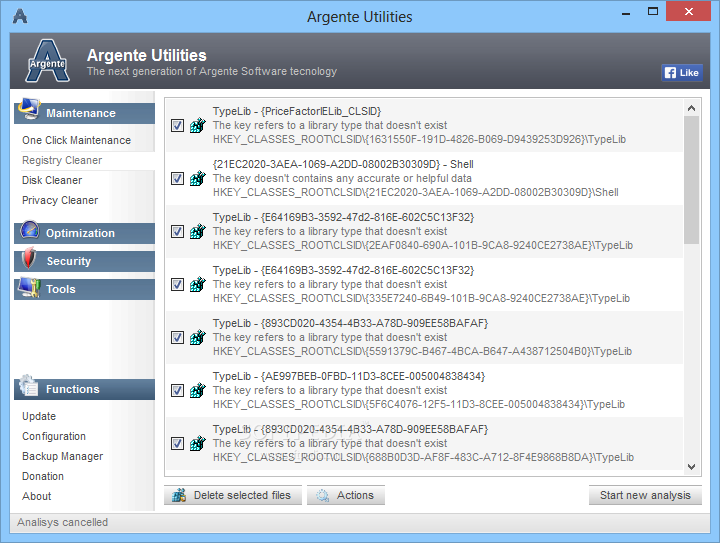Click the path containing 688B0D3D-AF8F-483C
Viewport: 720px width, 543px height.
point(423,457)
